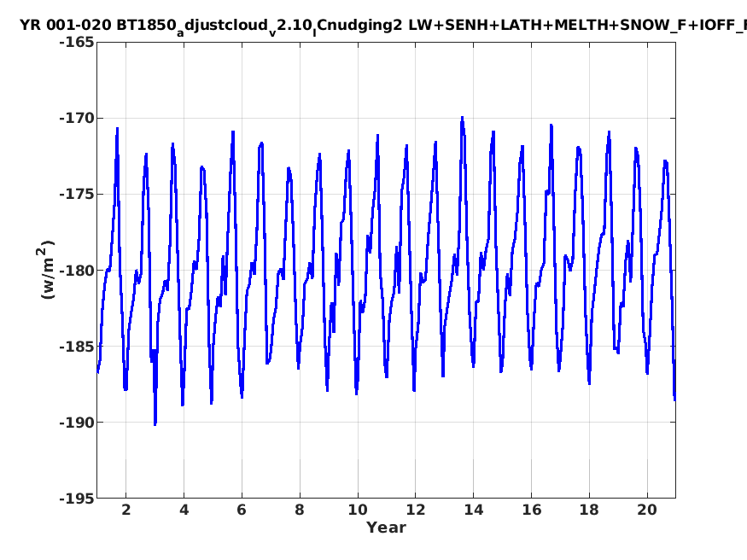
Task: Click y-axis tick label '-195'
Action: pos(77,498)
